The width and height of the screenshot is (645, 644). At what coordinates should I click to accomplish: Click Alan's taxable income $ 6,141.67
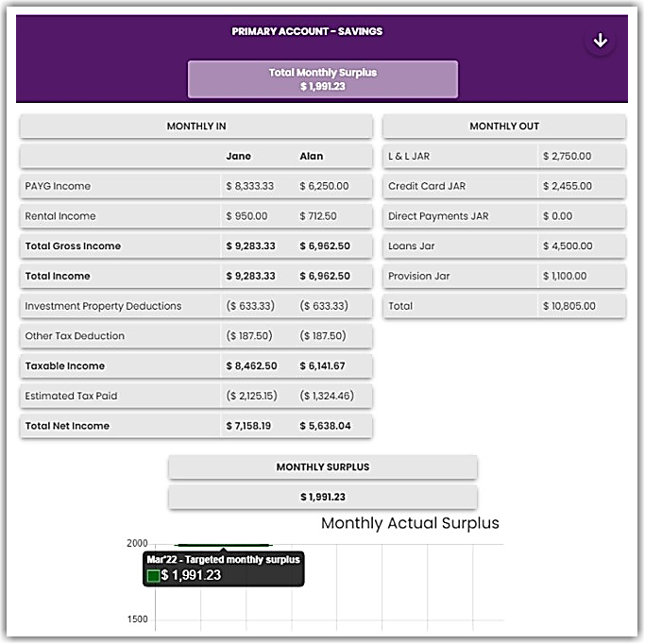click(323, 366)
